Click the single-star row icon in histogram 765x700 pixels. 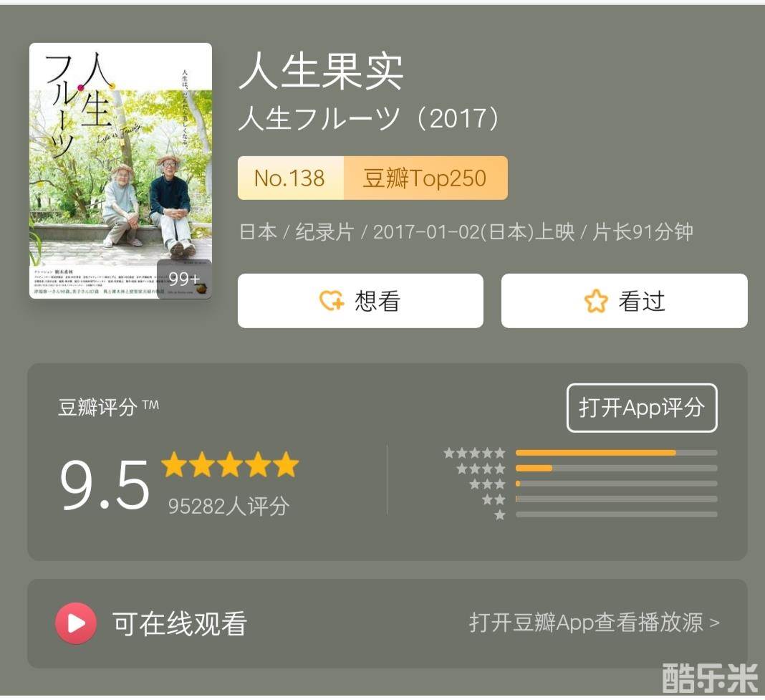point(499,515)
